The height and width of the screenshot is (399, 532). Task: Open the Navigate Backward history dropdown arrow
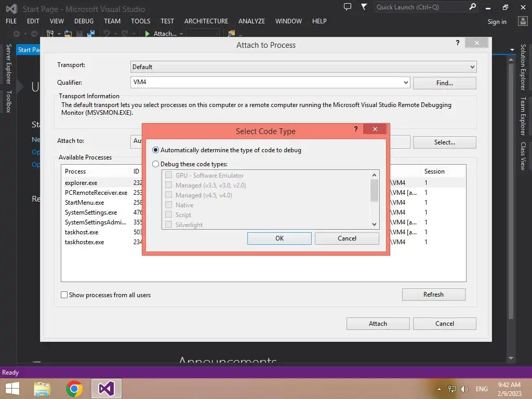point(25,34)
